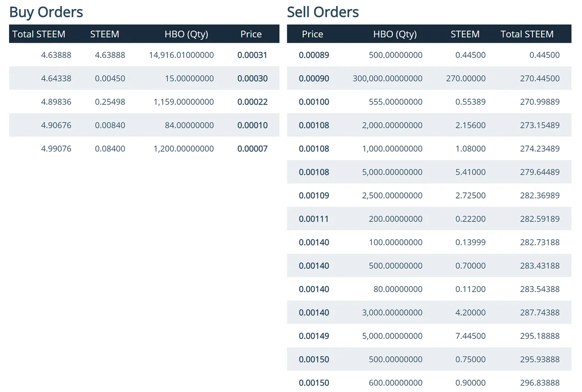The image size is (582, 392).
Task: Select 'Total STEEM' header in Sell Orders table
Action: point(527,34)
